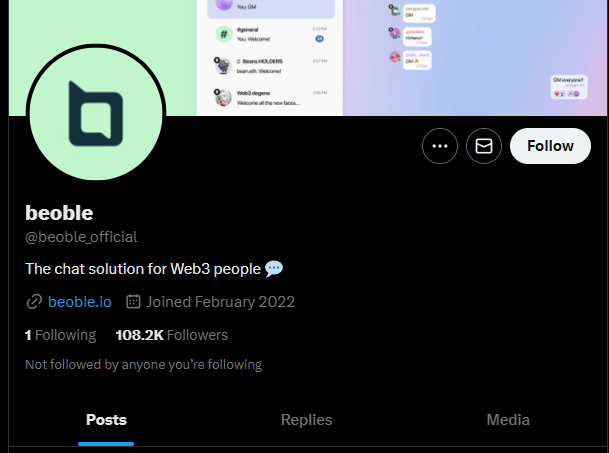Click "Not followed by anyone you're following"
This screenshot has width=609, height=453.
tap(143, 365)
